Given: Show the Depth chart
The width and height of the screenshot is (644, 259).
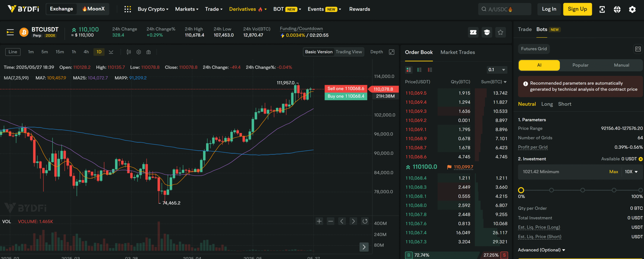Looking at the screenshot, I should coord(377,52).
